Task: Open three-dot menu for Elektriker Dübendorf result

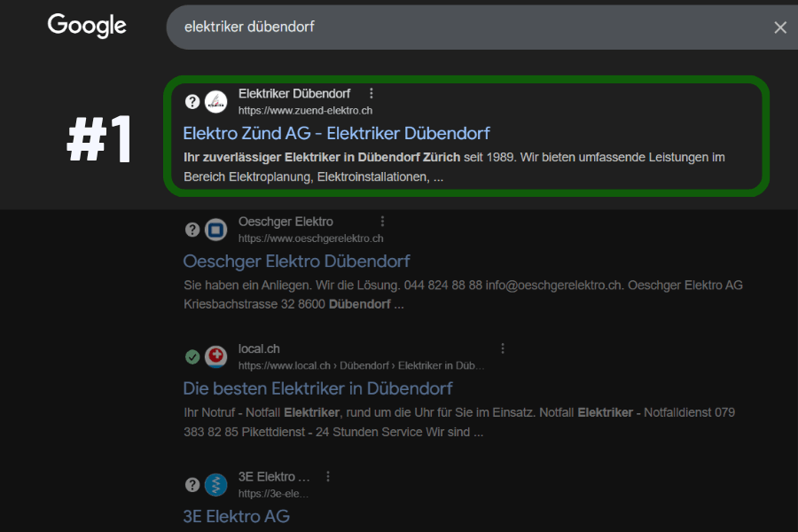Action: point(371,93)
